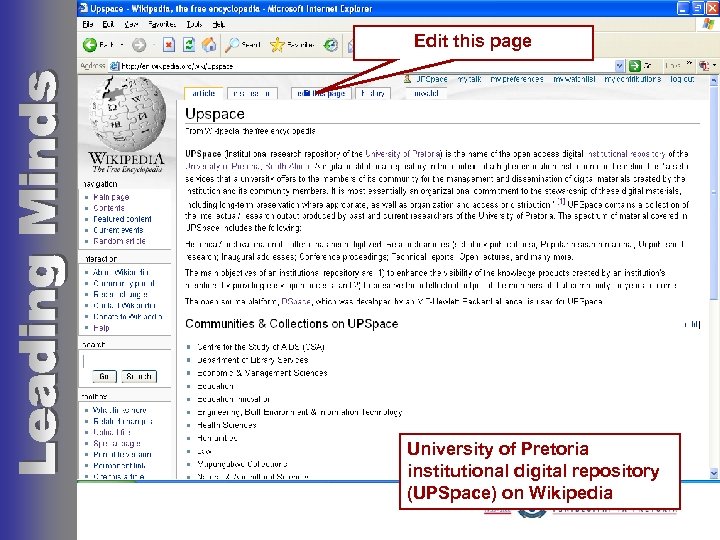720x540 pixels.
Task: Open the Back button history dropdown arrow
Action: click(122, 45)
